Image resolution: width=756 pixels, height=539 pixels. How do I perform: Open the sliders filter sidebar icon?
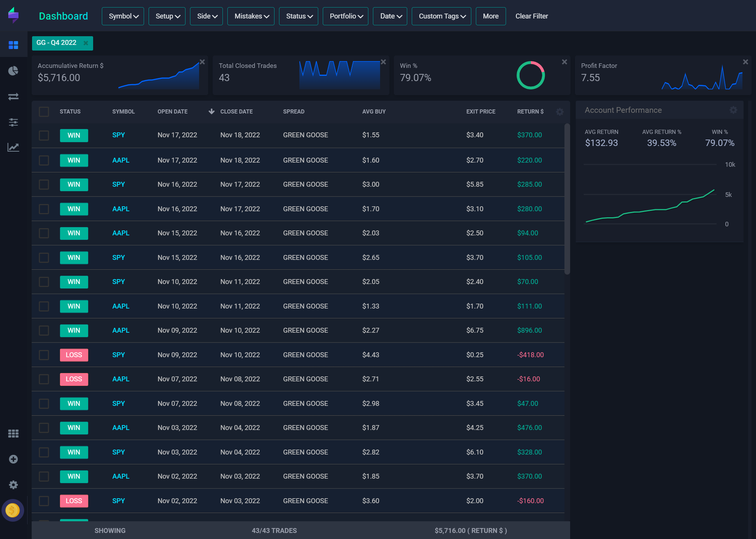13,122
